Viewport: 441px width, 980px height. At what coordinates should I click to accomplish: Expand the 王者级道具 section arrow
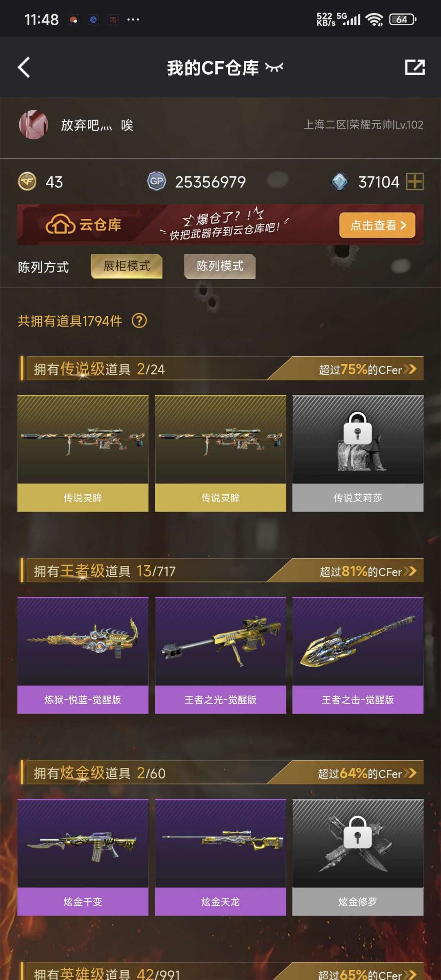pyautogui.click(x=410, y=571)
